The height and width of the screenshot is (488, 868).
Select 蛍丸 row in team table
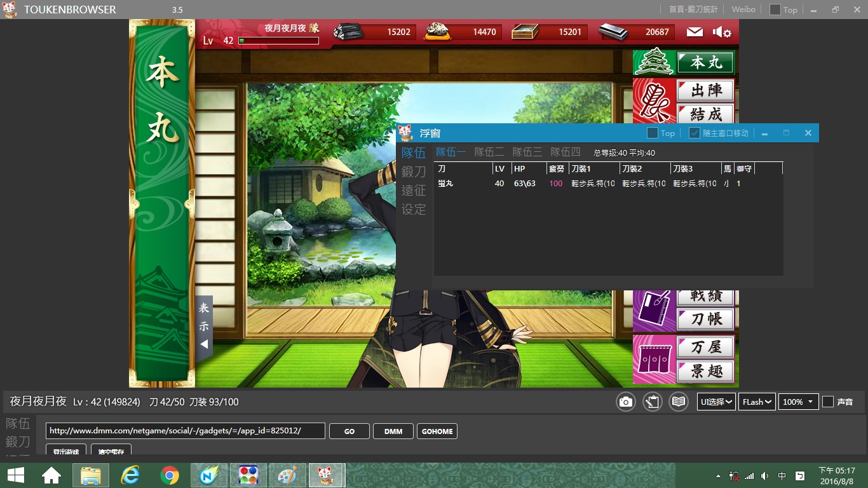point(608,184)
